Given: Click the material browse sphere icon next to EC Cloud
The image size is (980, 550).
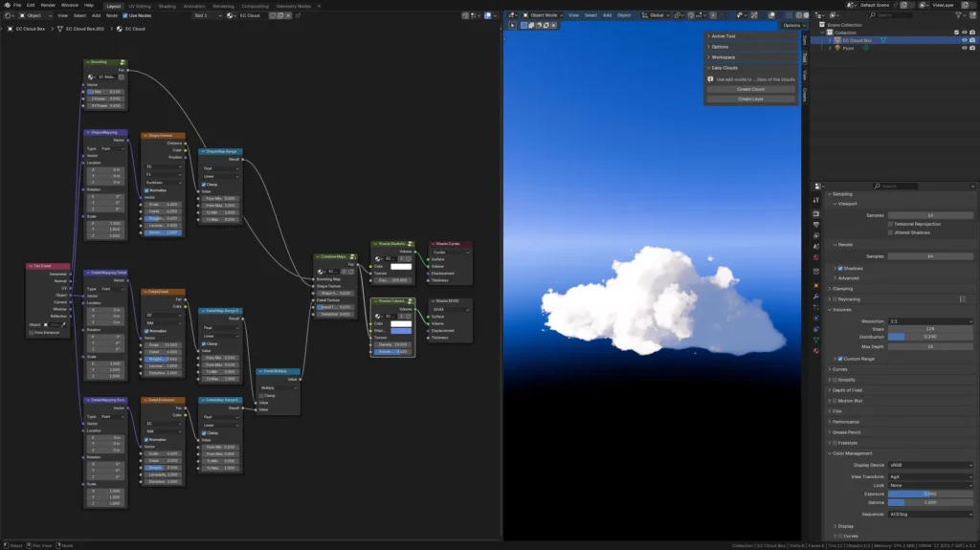Looking at the screenshot, I should (231, 15).
